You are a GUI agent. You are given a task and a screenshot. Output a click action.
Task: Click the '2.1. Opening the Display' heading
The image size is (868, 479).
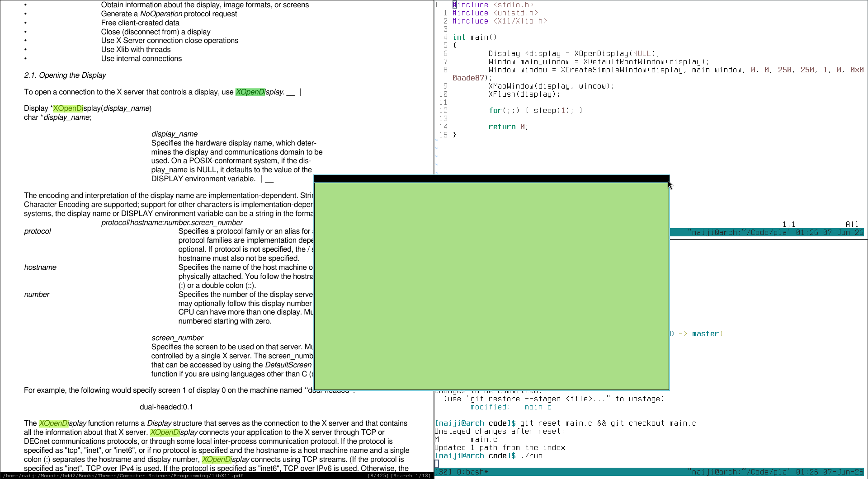click(x=65, y=75)
